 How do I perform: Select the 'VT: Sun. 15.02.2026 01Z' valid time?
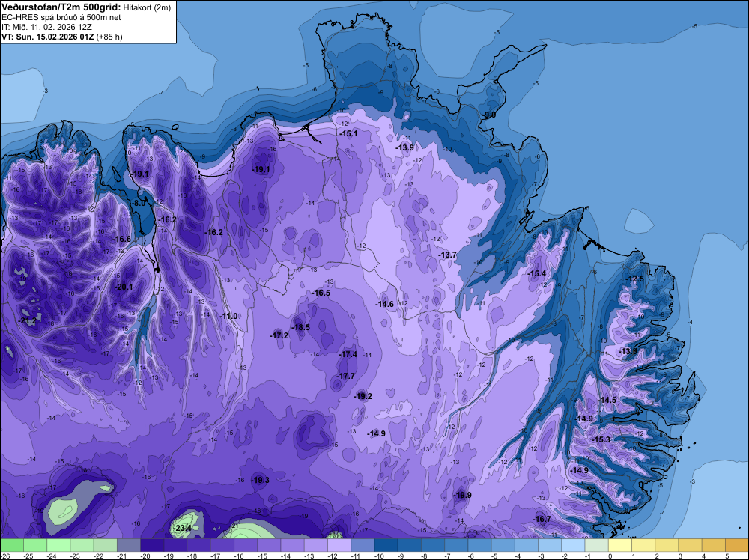pyautogui.click(x=48, y=37)
